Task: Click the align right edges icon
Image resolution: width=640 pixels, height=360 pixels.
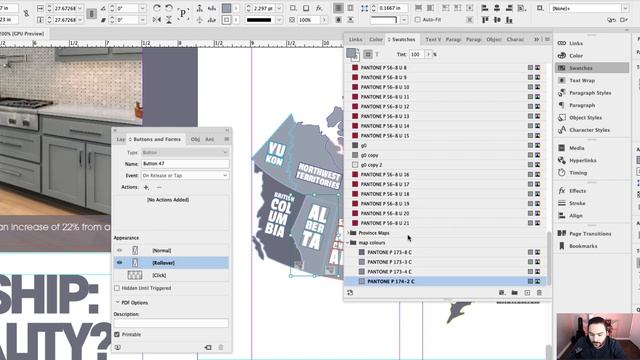Action: click(509, 8)
